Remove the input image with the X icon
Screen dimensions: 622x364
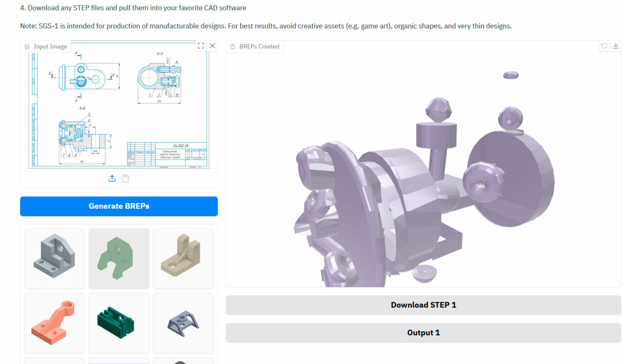(x=212, y=46)
